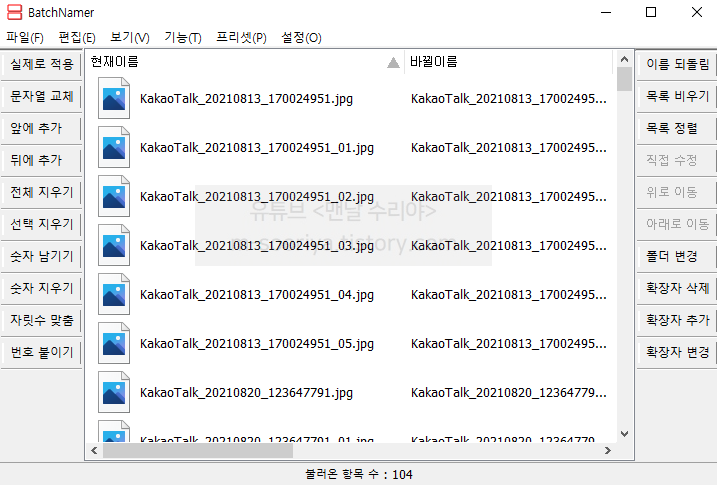The image size is (717, 485).
Task: Select file name KakaoTalk_20210813_170024951_03.jpg
Action: 257,245
